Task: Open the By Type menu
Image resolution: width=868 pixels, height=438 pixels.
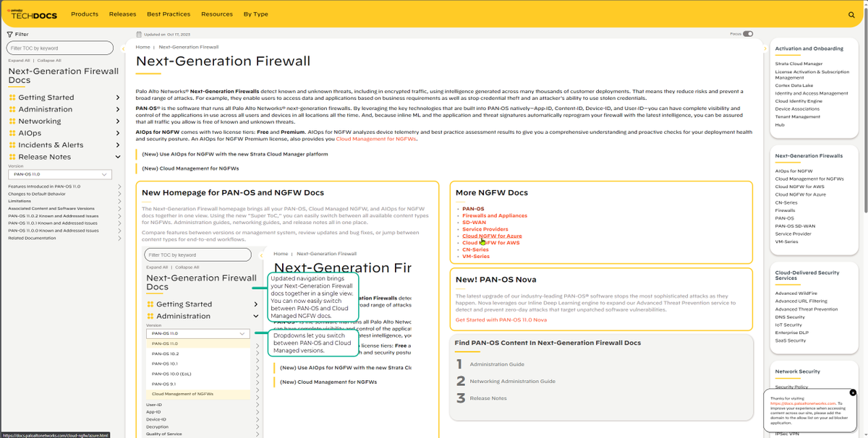Action: [255, 14]
